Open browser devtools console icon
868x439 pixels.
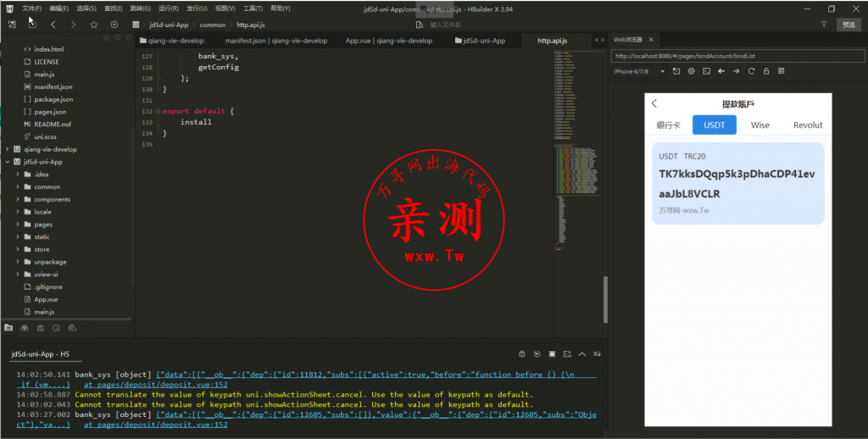tap(705, 71)
